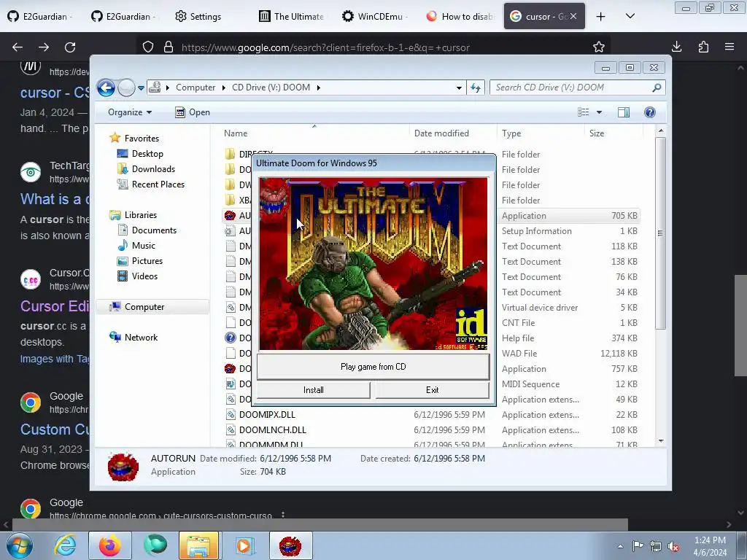Click Explorer forward navigation arrow
747x560 pixels.
(126, 87)
